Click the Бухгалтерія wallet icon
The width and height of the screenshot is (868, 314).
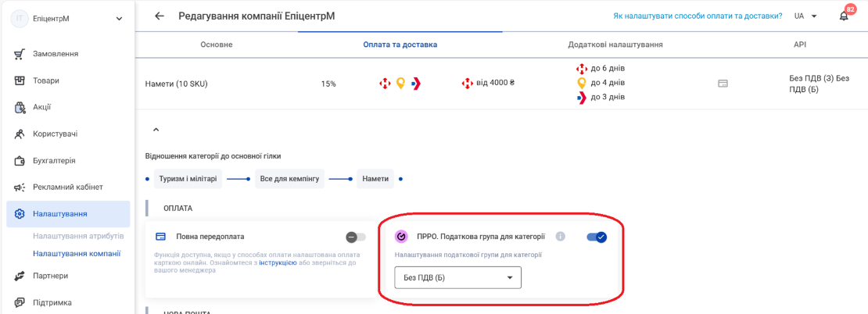tap(20, 161)
